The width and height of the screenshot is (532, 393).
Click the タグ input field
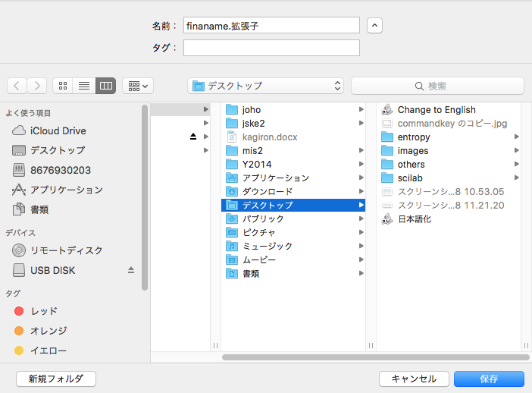[x=271, y=48]
